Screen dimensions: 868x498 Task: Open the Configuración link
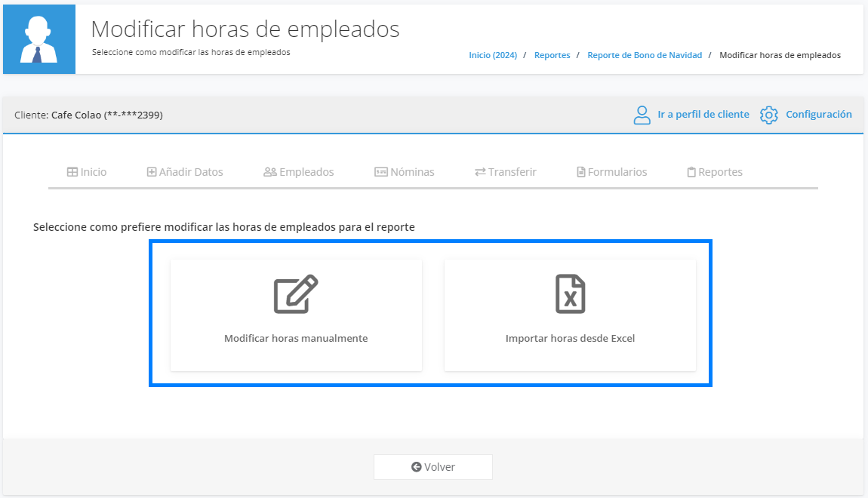819,115
